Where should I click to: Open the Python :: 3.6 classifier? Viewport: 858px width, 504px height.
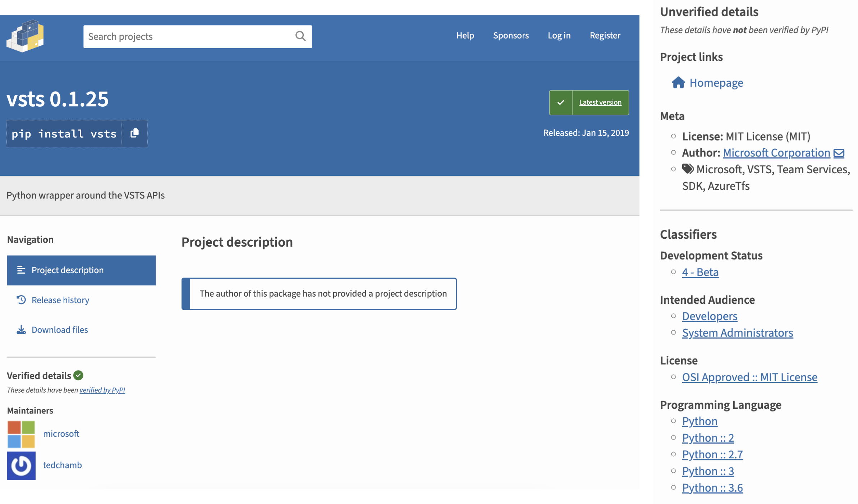click(x=712, y=488)
